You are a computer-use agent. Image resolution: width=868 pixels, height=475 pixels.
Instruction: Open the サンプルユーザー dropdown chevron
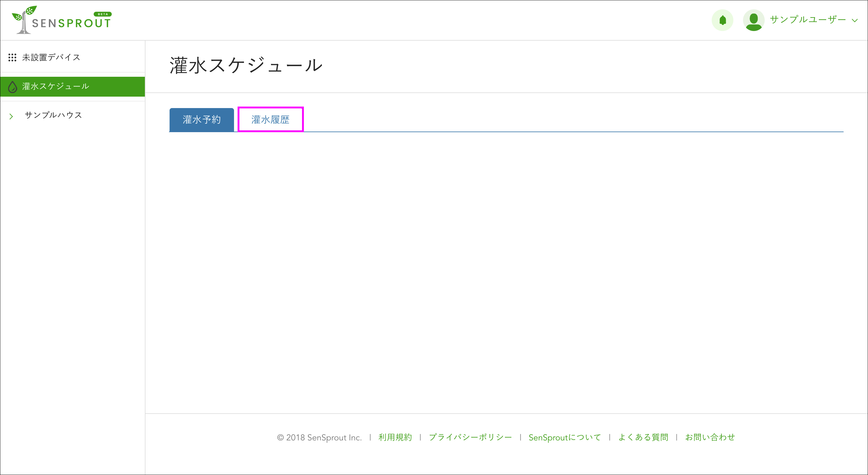coord(854,20)
